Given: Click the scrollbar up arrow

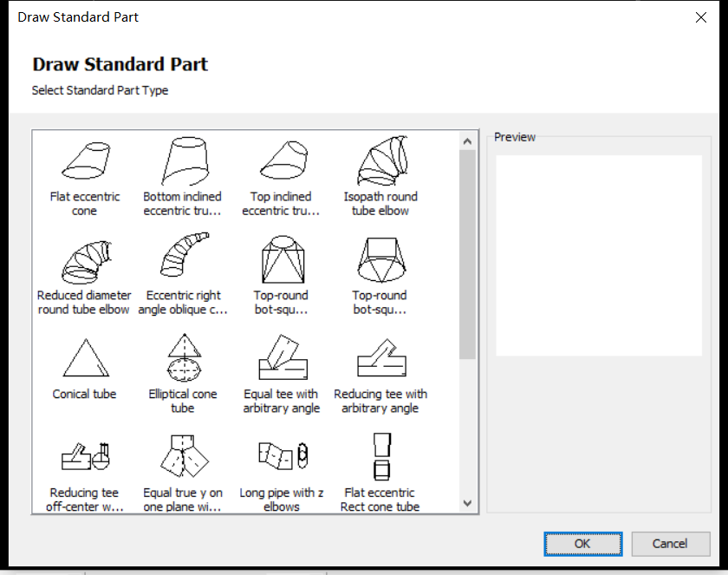Looking at the screenshot, I should coord(467,141).
